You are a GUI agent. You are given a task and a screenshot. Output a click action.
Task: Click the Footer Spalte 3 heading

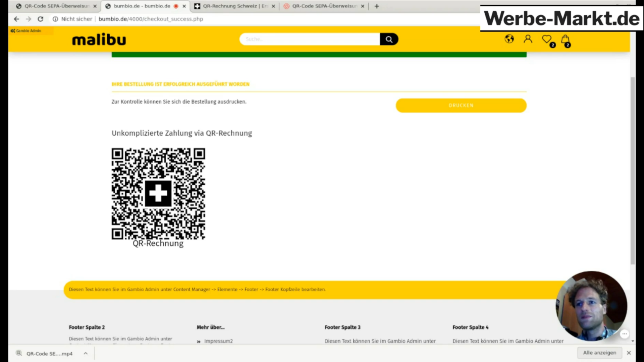tap(342, 327)
